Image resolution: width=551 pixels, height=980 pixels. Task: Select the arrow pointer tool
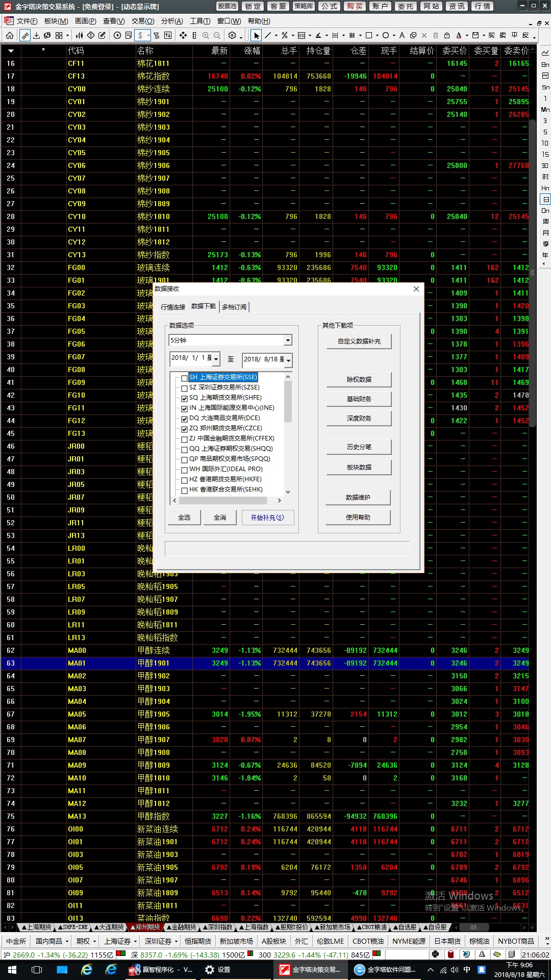256,35
